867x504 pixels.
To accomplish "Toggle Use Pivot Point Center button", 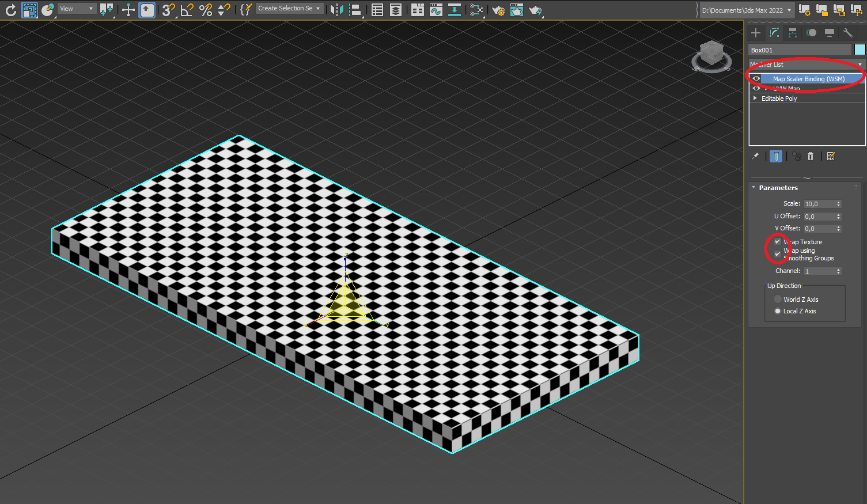I will pos(107,10).
